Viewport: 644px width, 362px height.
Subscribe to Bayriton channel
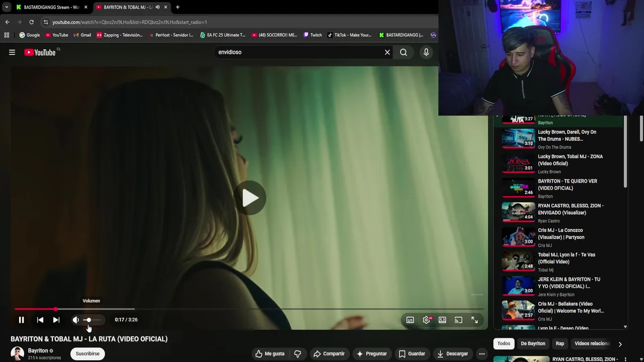(88, 353)
